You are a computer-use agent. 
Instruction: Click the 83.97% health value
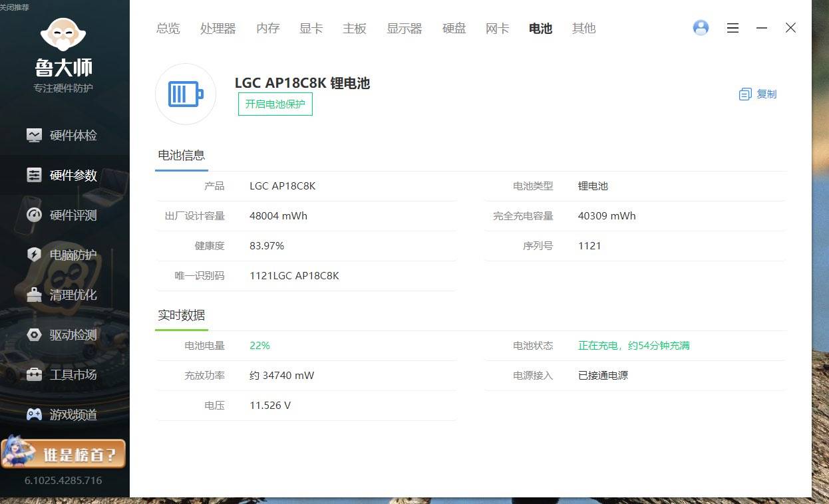[x=267, y=246]
